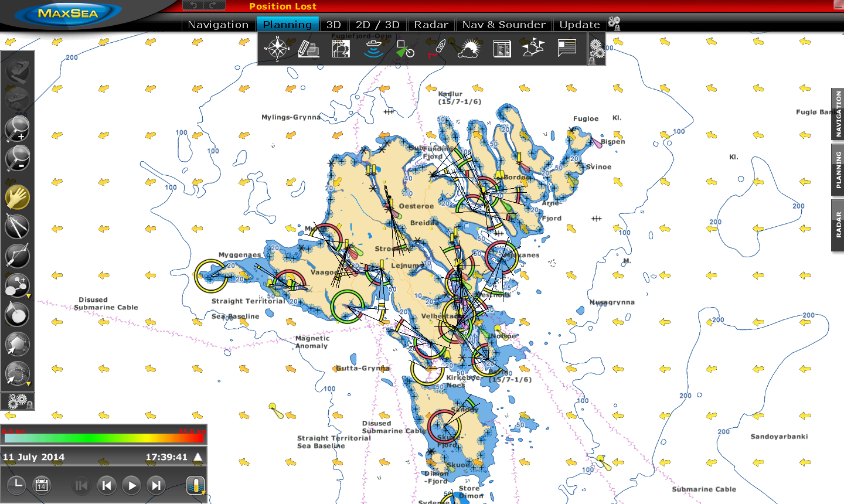Expand the lasso area selection tool
This screenshot has width=844, height=504.
pyautogui.click(x=18, y=373)
